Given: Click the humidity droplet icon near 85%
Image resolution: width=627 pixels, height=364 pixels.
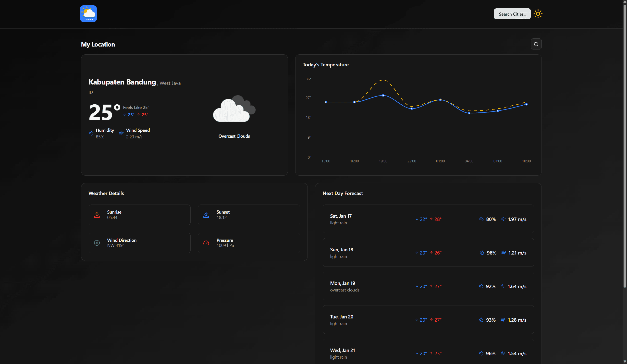Looking at the screenshot, I should (x=91, y=133).
